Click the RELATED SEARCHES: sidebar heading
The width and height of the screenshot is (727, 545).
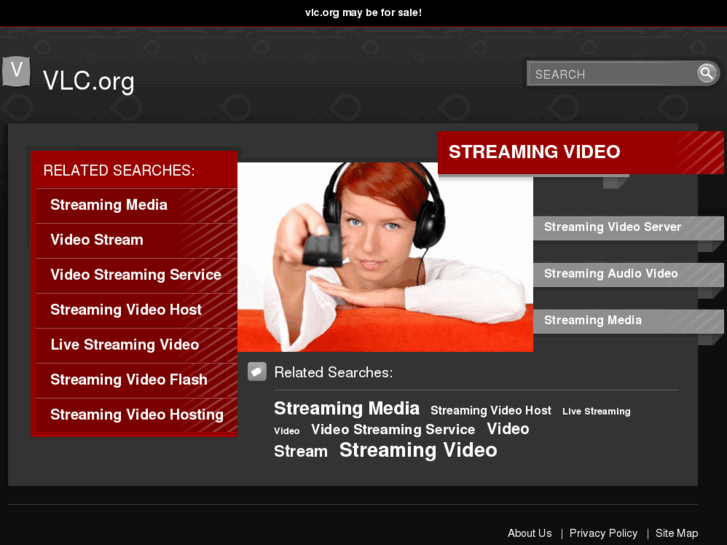(x=119, y=170)
